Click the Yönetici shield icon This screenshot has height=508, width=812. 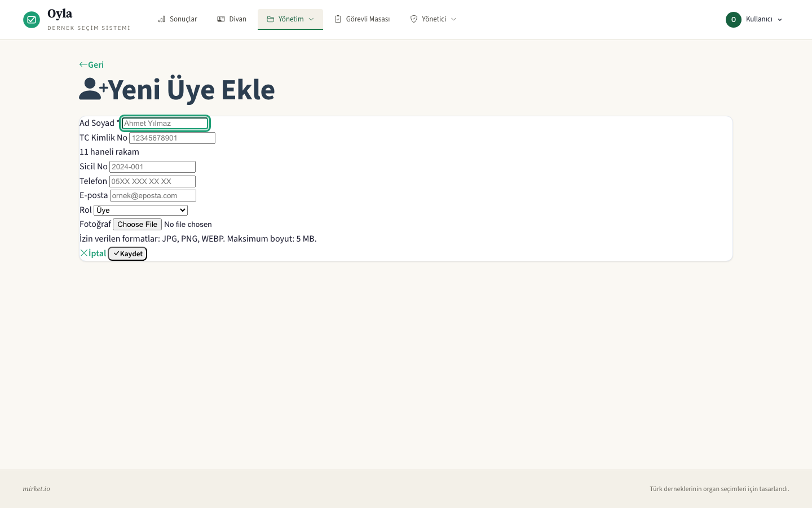[x=414, y=19]
